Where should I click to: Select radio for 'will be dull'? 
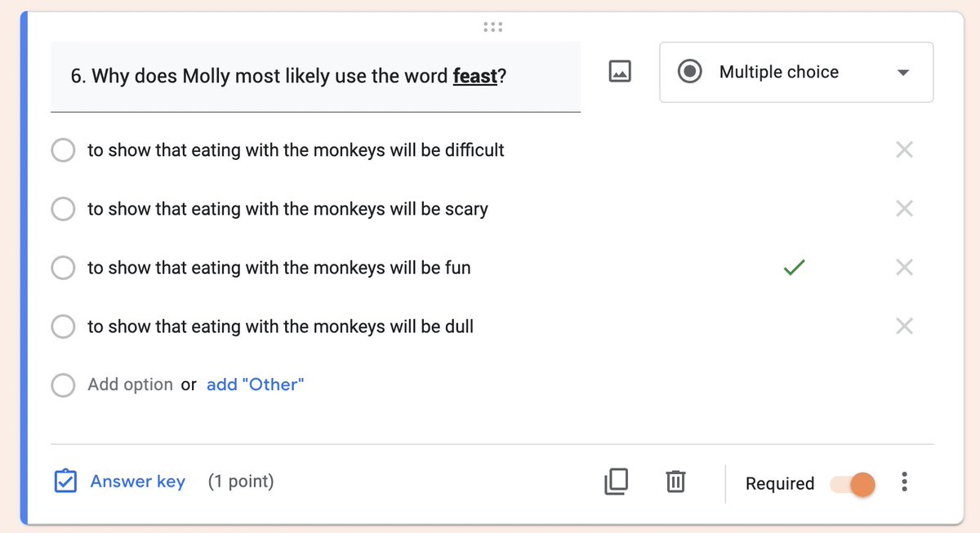click(x=64, y=326)
